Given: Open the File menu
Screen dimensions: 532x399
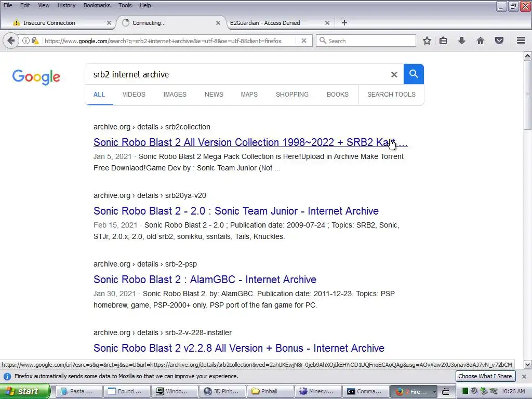Looking at the screenshot, I should pyautogui.click(x=8, y=5).
